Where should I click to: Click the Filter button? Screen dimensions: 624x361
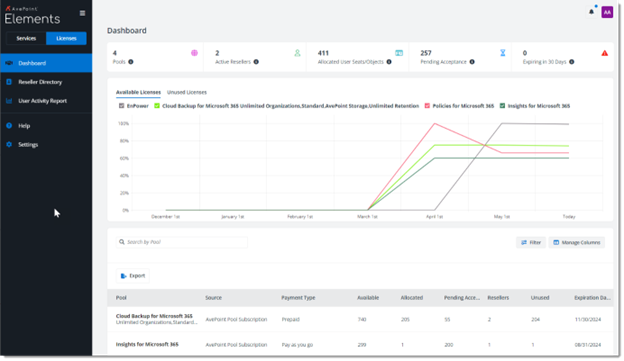click(x=531, y=242)
